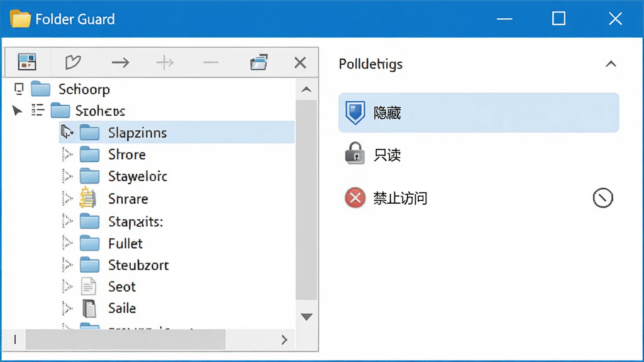644x362 pixels.
Task: Collapse the Stohens tree node arrow
Action: click(17, 111)
